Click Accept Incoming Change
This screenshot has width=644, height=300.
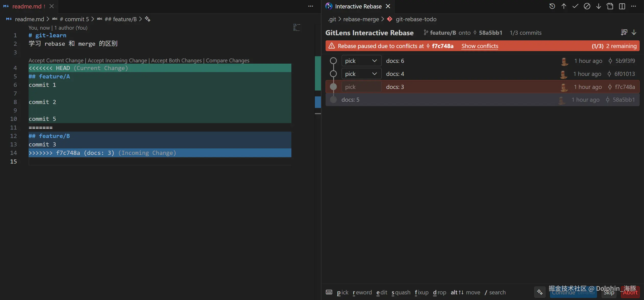(x=117, y=61)
